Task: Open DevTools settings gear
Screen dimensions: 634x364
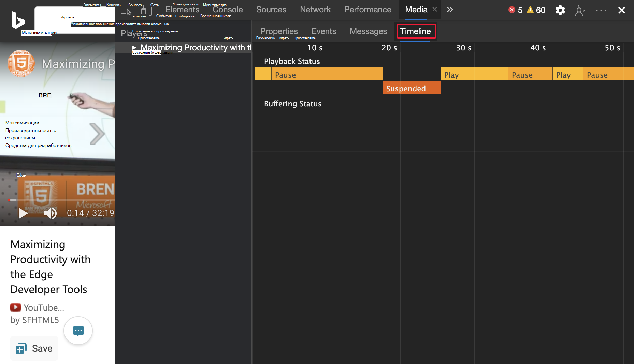Action: [560, 10]
